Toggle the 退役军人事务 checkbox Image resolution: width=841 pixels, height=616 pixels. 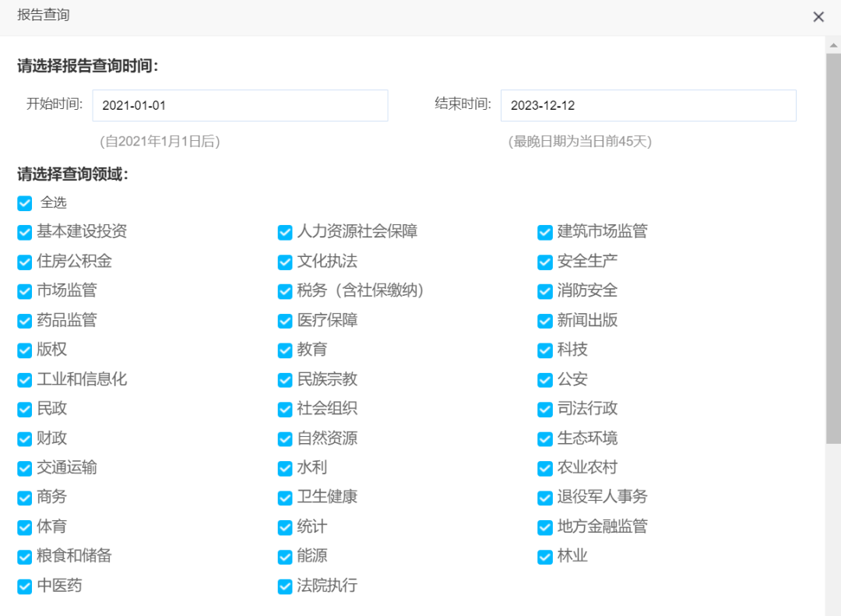tap(544, 498)
